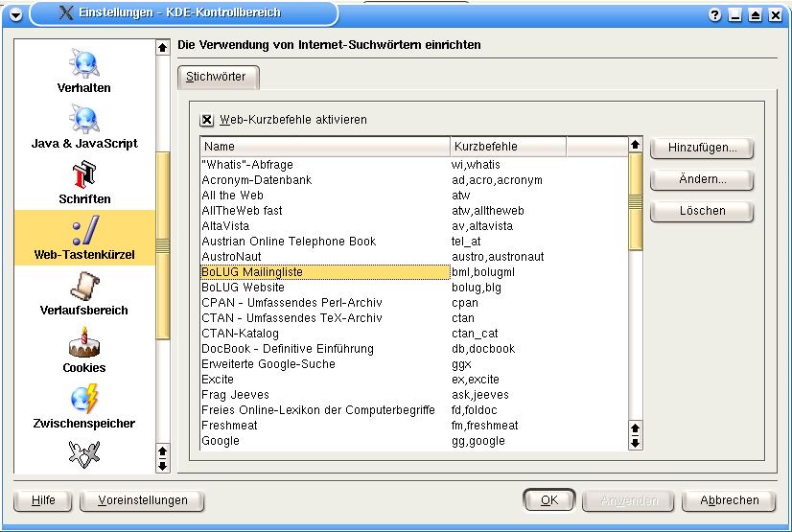Click the Löschen button
Viewport: 792px width, 532px height.
coord(702,211)
